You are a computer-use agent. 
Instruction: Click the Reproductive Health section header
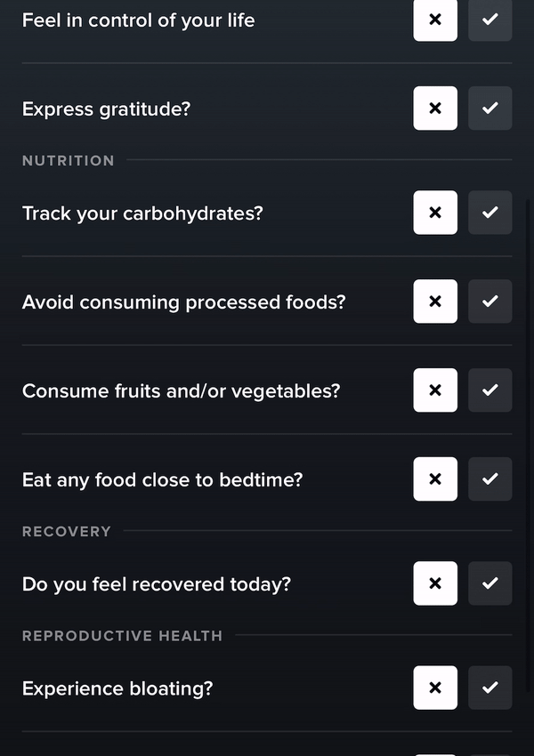(x=122, y=636)
